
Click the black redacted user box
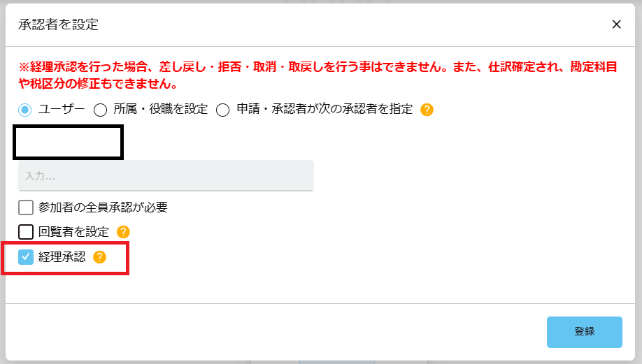pos(68,143)
